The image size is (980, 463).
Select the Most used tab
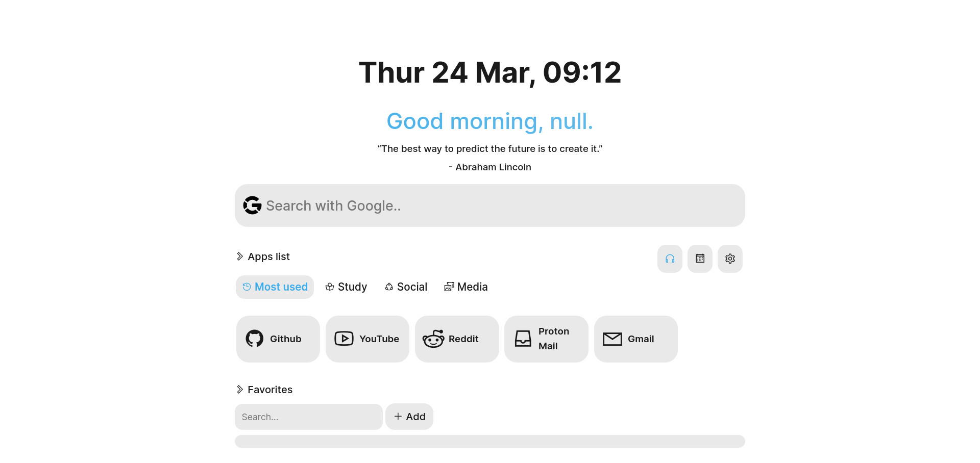coord(275,287)
